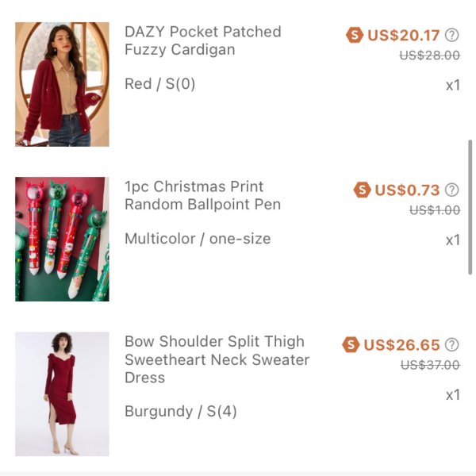The image size is (476, 476).
Task: Select the Burgundy / S(4) variant text
Action: coord(181,412)
